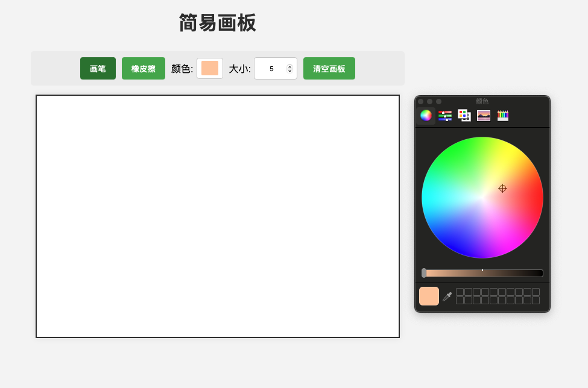This screenshot has width=588, height=388.
Task: Switch to color sliders picker tab
Action: click(x=445, y=116)
